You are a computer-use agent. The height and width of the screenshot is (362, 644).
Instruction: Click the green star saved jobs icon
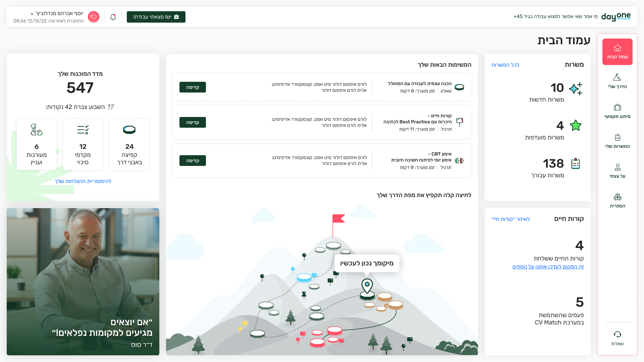click(576, 125)
